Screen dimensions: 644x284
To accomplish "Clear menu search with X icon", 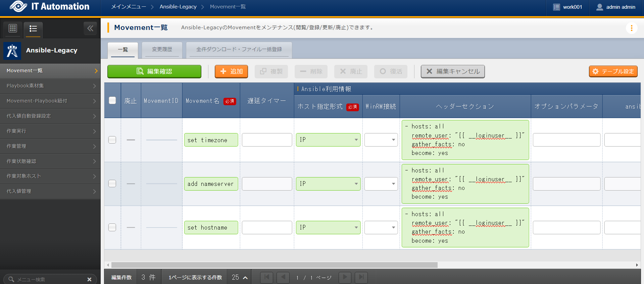I will tap(89, 279).
